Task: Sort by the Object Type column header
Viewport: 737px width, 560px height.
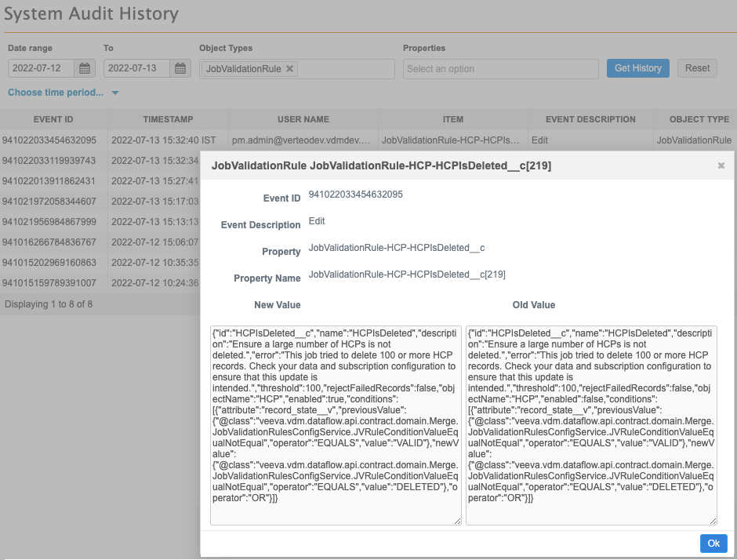Action: point(699,120)
